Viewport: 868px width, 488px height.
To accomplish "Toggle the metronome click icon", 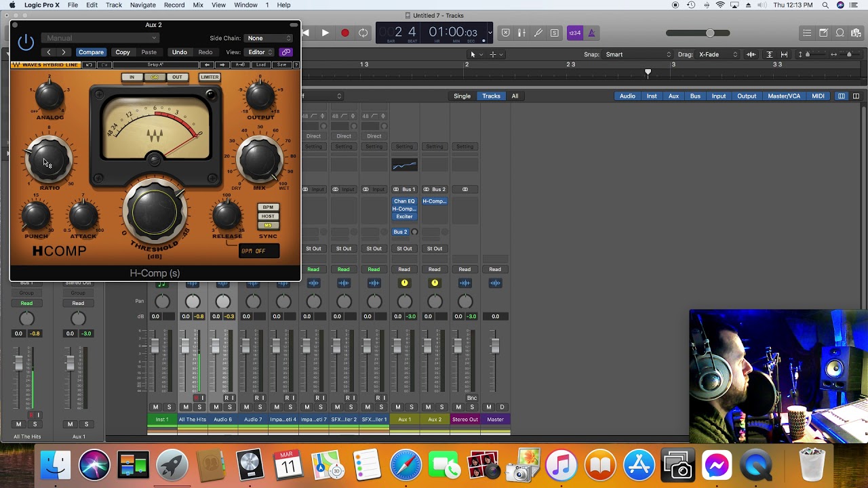I will [x=591, y=33].
